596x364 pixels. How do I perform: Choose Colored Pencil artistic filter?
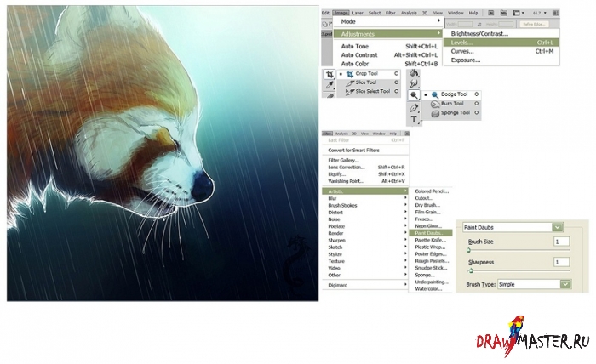[x=431, y=191]
